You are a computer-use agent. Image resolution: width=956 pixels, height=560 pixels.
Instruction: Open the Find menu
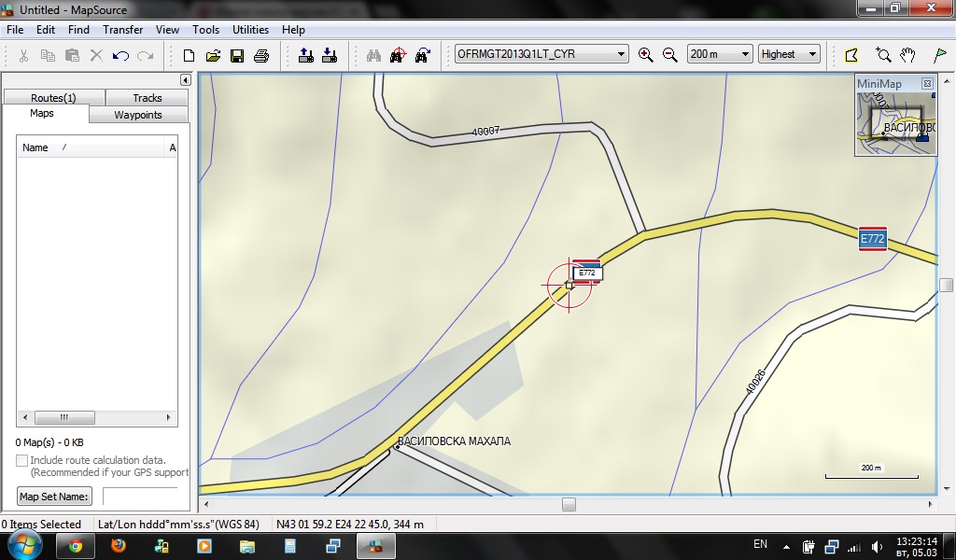[x=78, y=29]
